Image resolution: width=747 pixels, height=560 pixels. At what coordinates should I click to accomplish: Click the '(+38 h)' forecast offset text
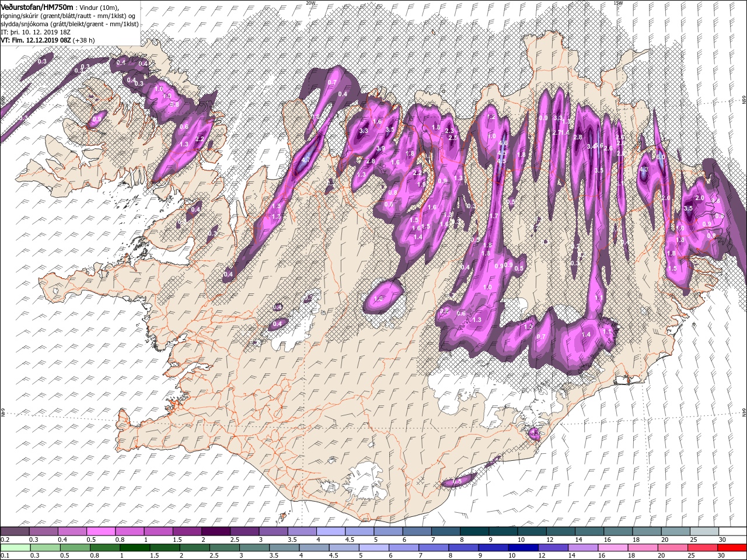click(83, 40)
